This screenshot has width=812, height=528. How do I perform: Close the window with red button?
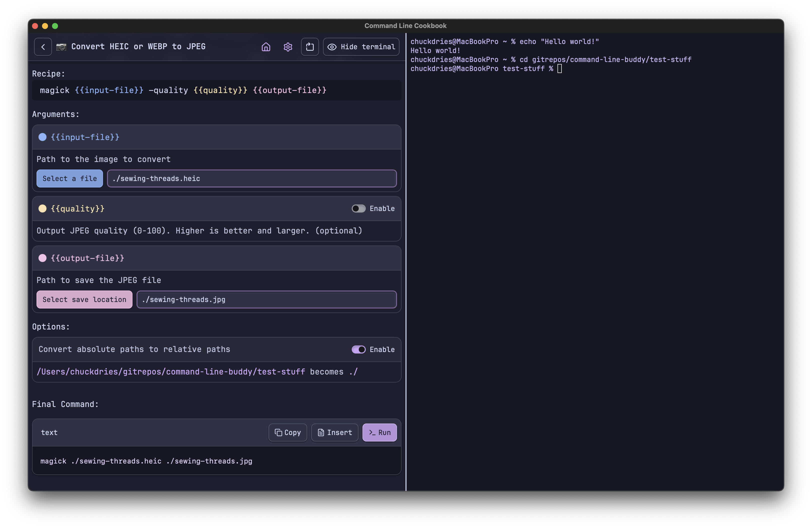pyautogui.click(x=35, y=26)
